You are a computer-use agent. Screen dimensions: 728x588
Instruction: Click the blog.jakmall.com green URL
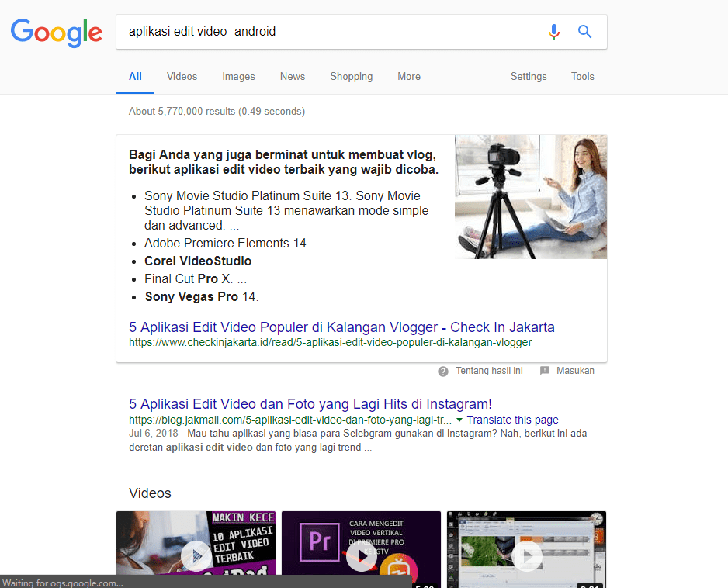pos(290,420)
